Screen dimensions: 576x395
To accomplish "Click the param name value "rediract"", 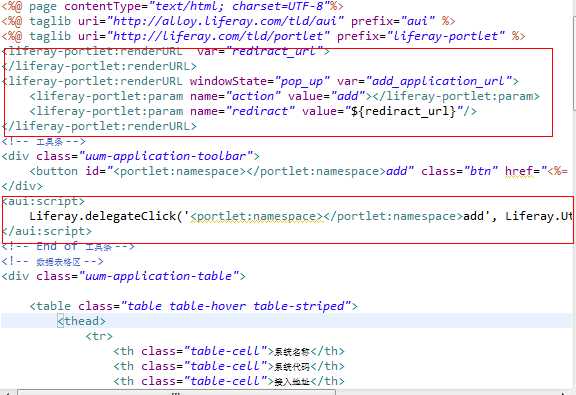I will [260, 111].
